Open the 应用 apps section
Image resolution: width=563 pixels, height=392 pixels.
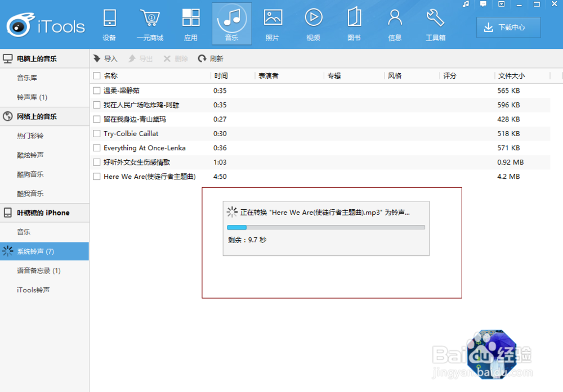(x=191, y=24)
